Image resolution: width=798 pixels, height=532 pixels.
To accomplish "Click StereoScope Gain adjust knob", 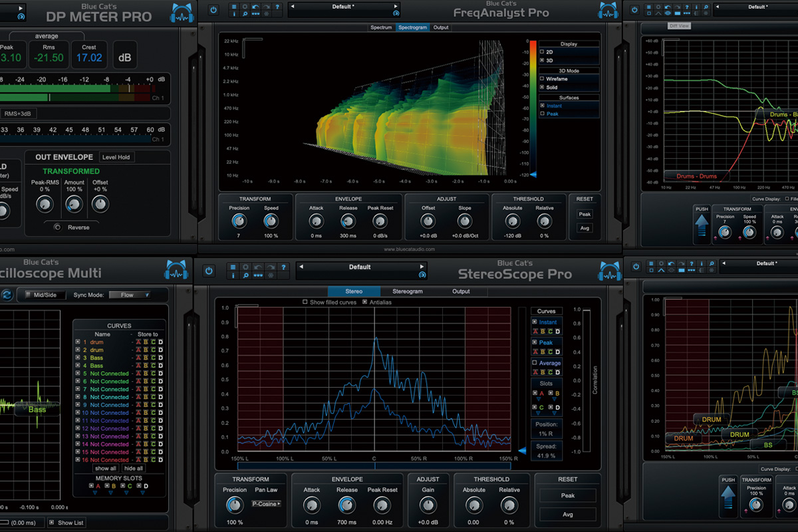I will click(x=428, y=505).
